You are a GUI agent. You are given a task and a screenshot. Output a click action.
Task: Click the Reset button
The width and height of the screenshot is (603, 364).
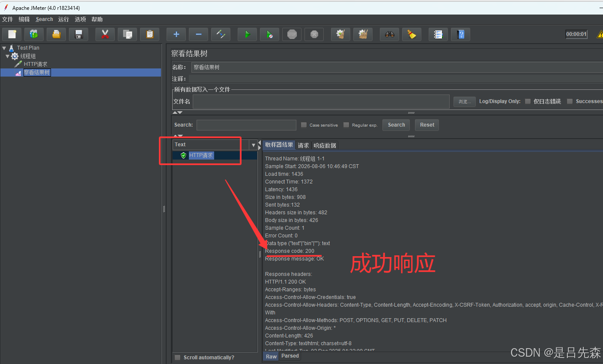point(427,125)
